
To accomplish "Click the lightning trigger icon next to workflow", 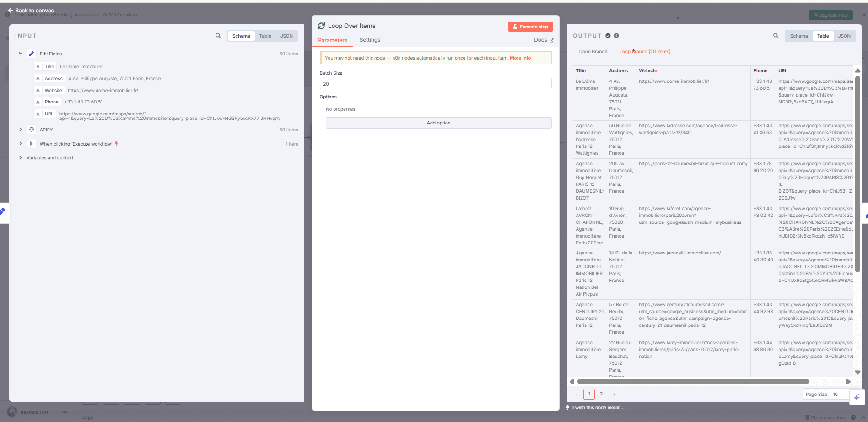I will click(117, 144).
